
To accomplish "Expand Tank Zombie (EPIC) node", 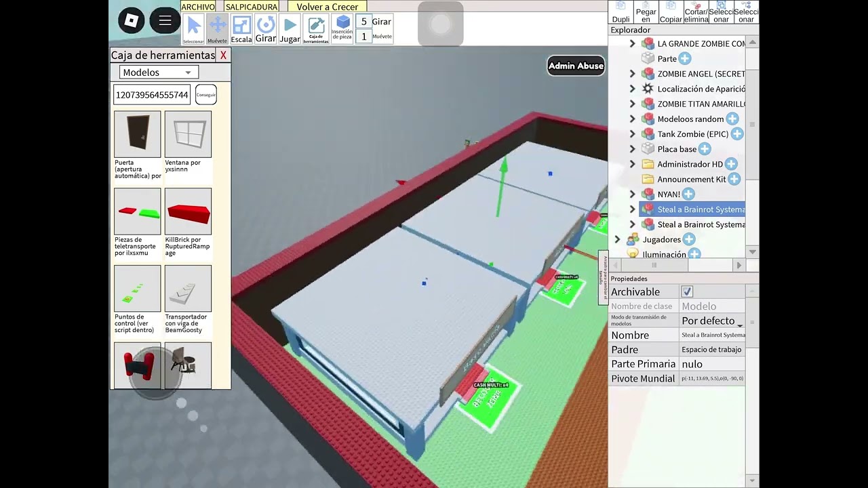I will 633,134.
